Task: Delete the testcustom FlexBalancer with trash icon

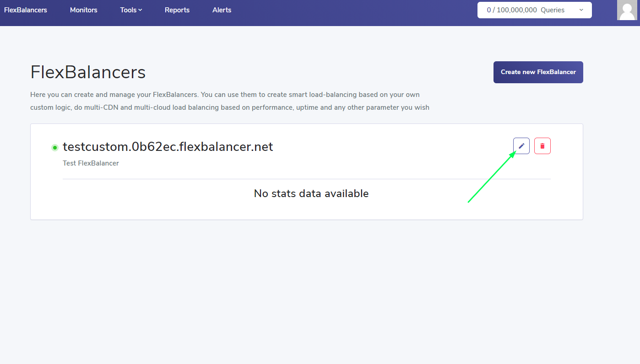Action: click(x=542, y=146)
